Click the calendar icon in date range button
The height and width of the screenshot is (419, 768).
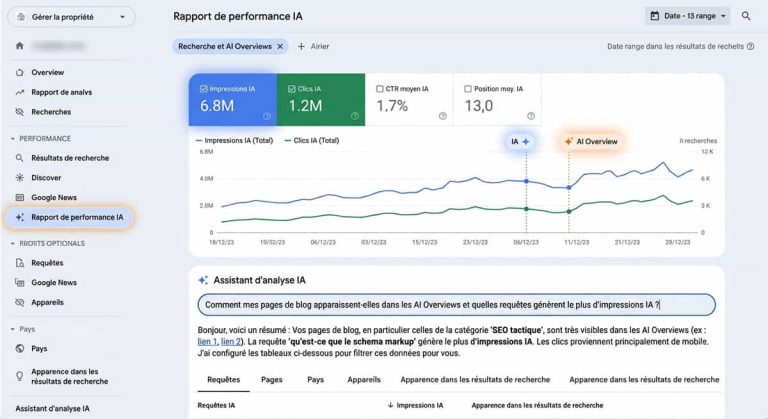654,16
